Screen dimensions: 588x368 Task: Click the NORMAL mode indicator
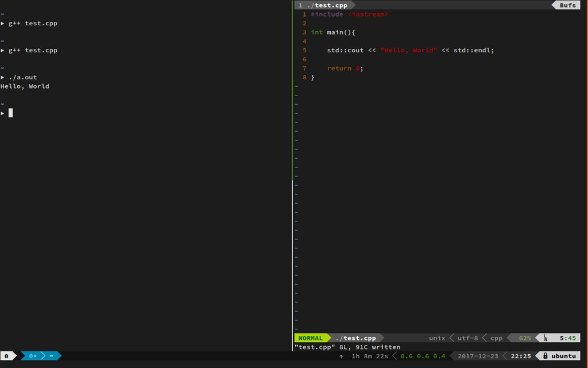tap(311, 338)
